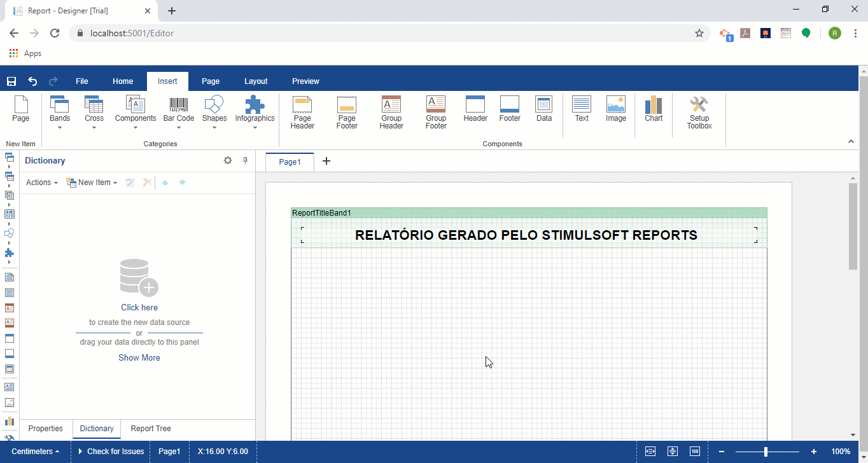Viewport: 868px width, 463px height.
Task: Switch to the Preview ribbon tab
Action: (305, 81)
